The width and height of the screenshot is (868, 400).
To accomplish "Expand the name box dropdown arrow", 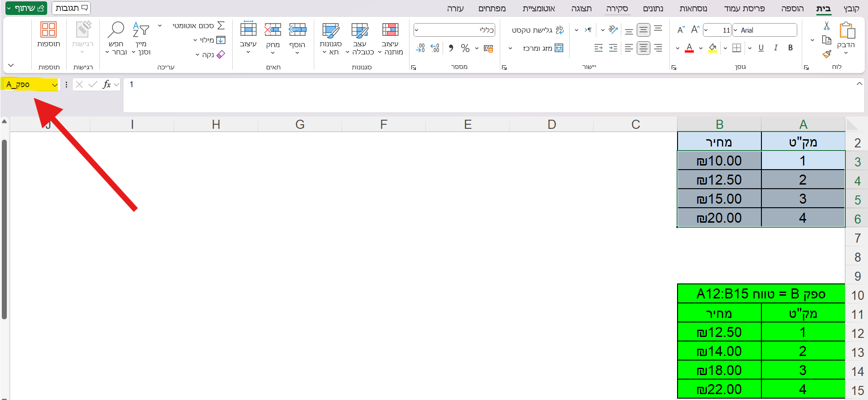I will (54, 85).
